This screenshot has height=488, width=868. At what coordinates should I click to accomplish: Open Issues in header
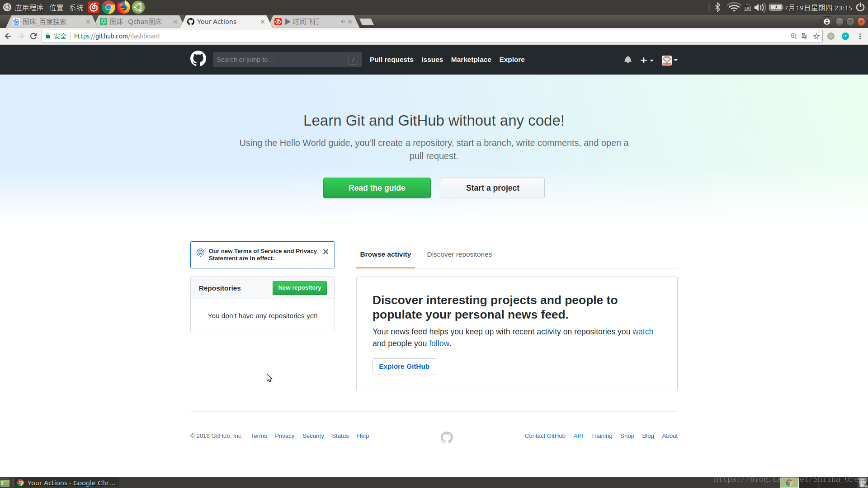tap(432, 60)
